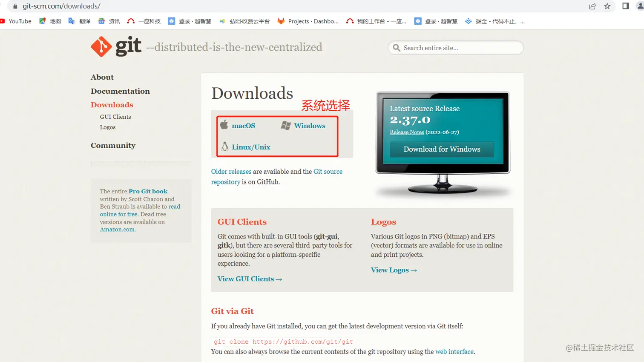Screen dimensions: 644x362
Task: Open the 翻译 translate bookmark
Action: click(x=80, y=21)
